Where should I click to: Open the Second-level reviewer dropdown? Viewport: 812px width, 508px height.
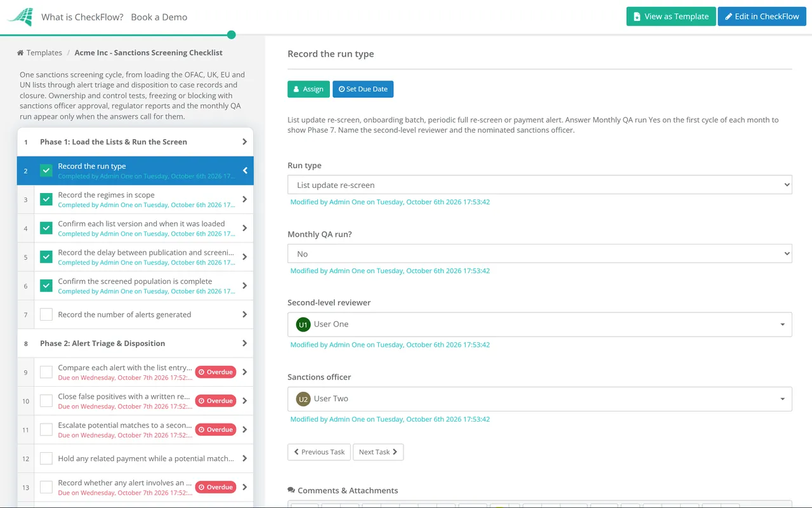(540, 324)
